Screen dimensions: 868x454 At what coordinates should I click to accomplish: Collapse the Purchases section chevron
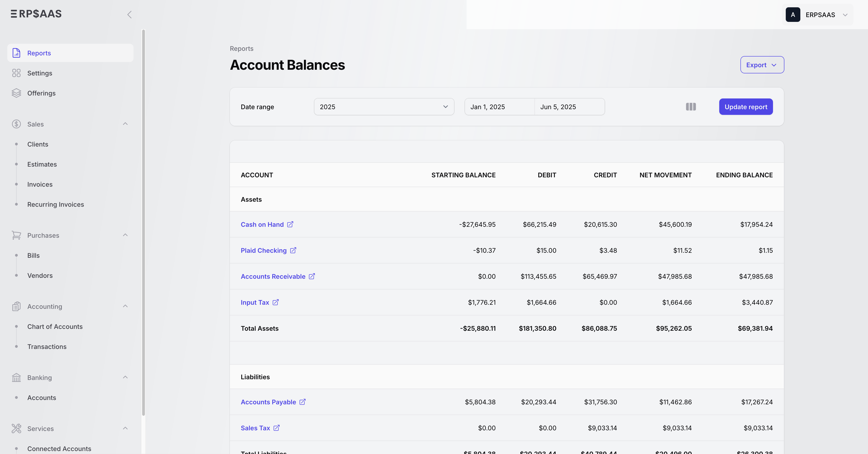coord(125,235)
